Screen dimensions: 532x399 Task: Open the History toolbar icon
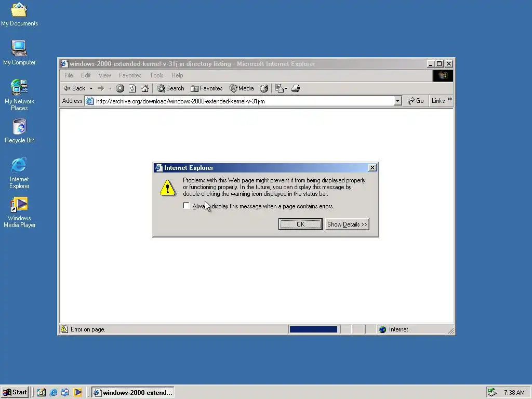tap(264, 88)
